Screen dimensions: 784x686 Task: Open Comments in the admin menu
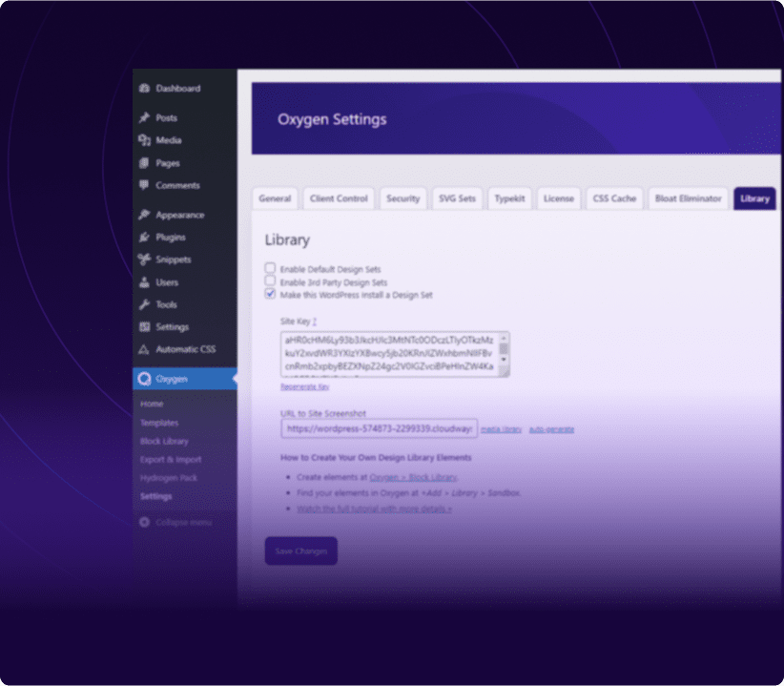click(177, 185)
